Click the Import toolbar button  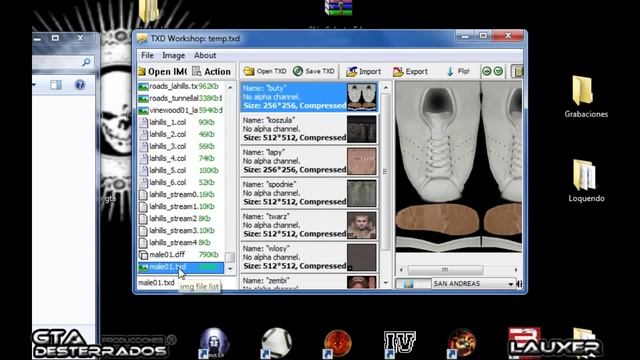point(364,71)
